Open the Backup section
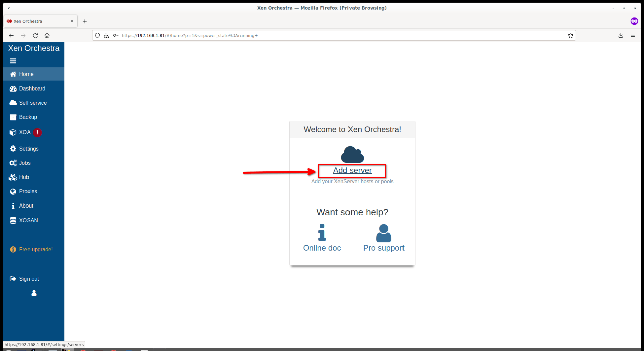 (13, 117)
